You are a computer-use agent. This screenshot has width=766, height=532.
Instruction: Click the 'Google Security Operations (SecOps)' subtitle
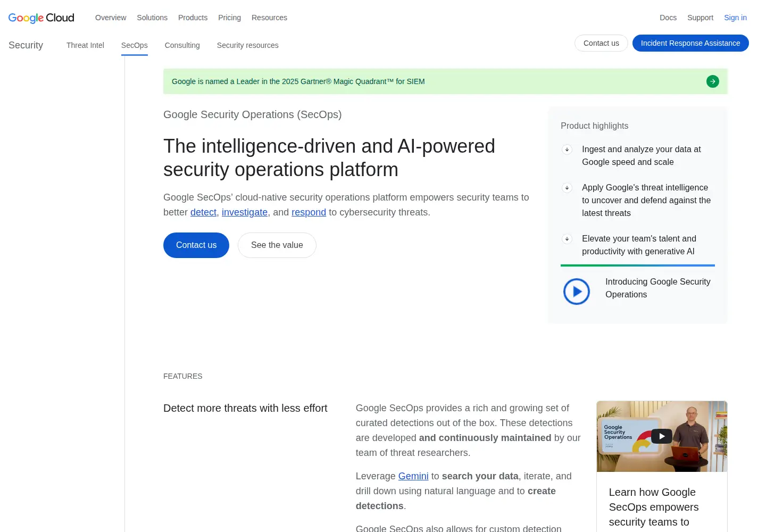(x=253, y=115)
